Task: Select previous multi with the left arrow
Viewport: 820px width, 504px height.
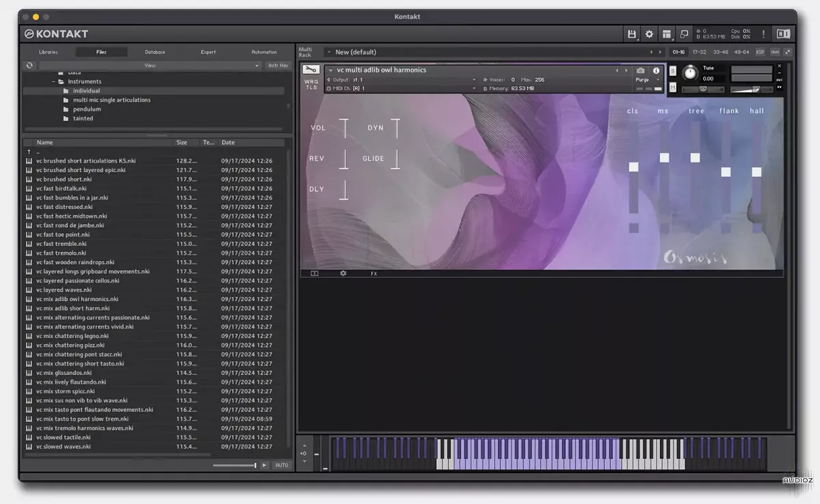Action: pyautogui.click(x=651, y=52)
